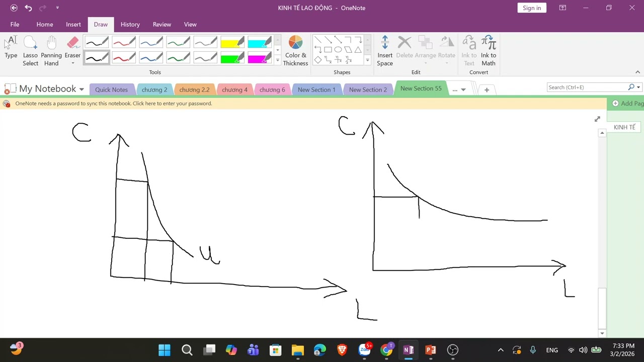Select top-row blue pen
The image size is (644, 362).
point(151,42)
